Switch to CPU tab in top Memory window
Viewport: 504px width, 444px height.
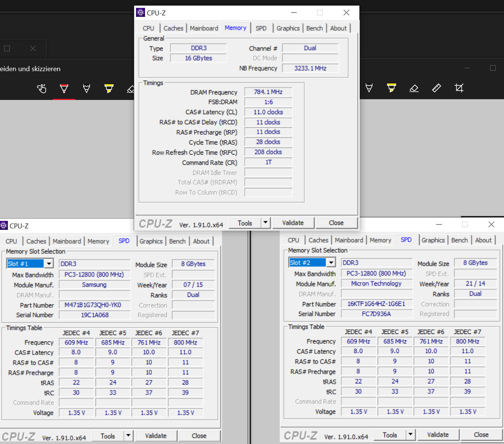click(148, 28)
